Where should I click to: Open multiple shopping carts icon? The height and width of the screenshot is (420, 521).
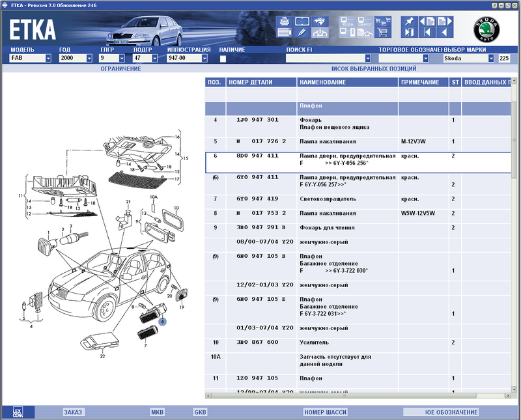[383, 21]
